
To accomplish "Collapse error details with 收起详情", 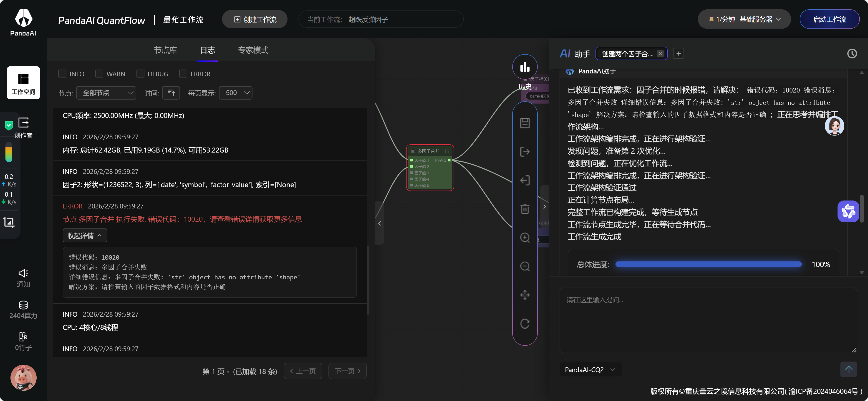I will click(85, 235).
